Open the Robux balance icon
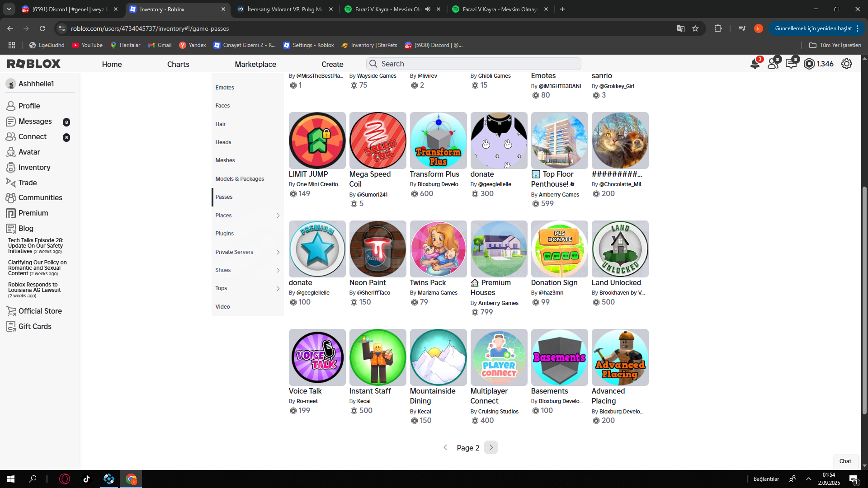The width and height of the screenshot is (868, 488). click(809, 64)
